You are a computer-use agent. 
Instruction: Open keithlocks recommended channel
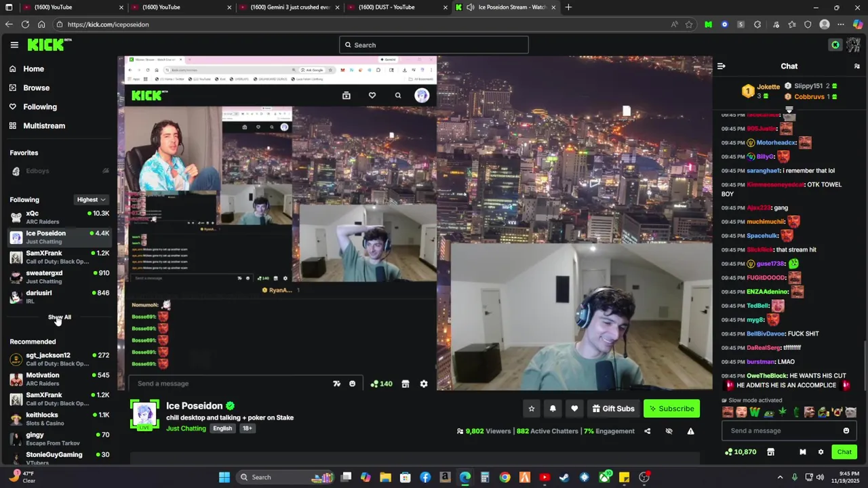(x=60, y=419)
